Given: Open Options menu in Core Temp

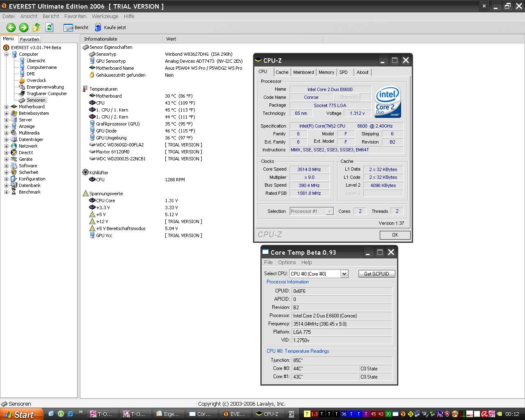Looking at the screenshot, I should [x=287, y=262].
